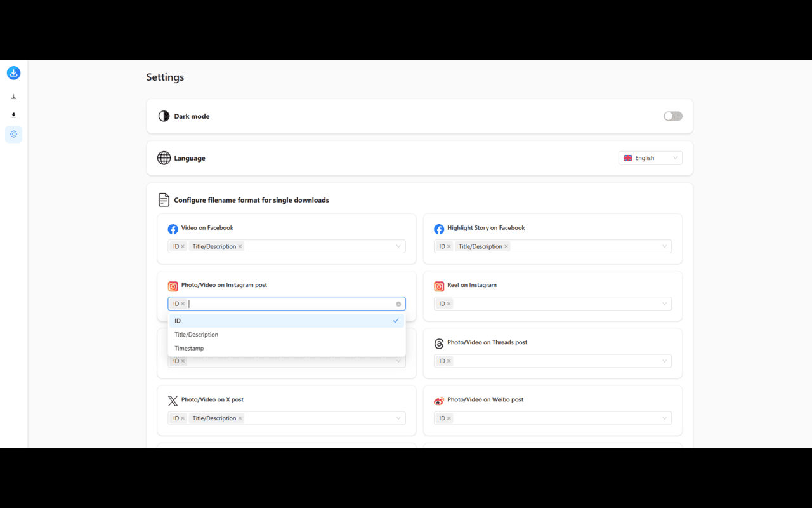Remove ID tag from Reel on Instagram
This screenshot has width=812, height=508.
click(449, 304)
